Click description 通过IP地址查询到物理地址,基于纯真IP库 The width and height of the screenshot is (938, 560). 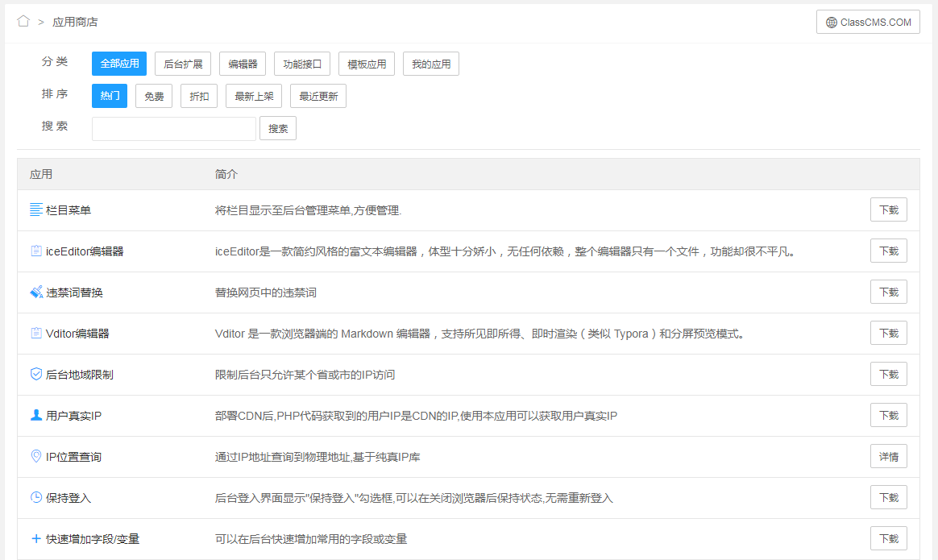tap(318, 457)
